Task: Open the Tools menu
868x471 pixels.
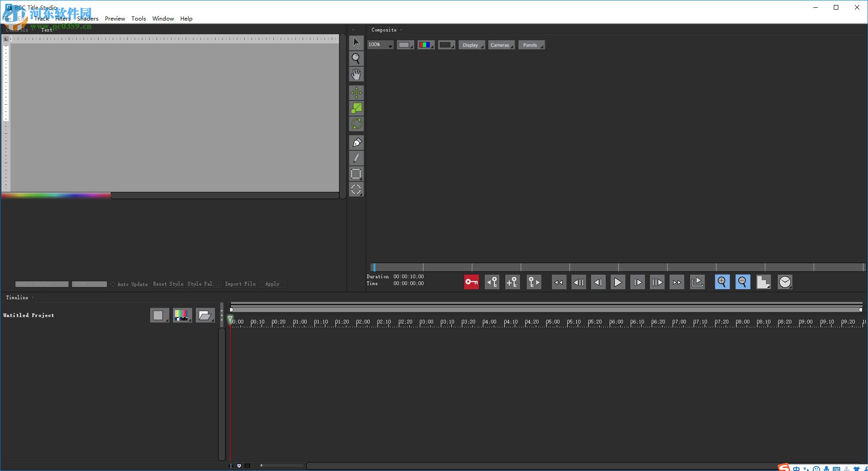Action: pos(139,19)
